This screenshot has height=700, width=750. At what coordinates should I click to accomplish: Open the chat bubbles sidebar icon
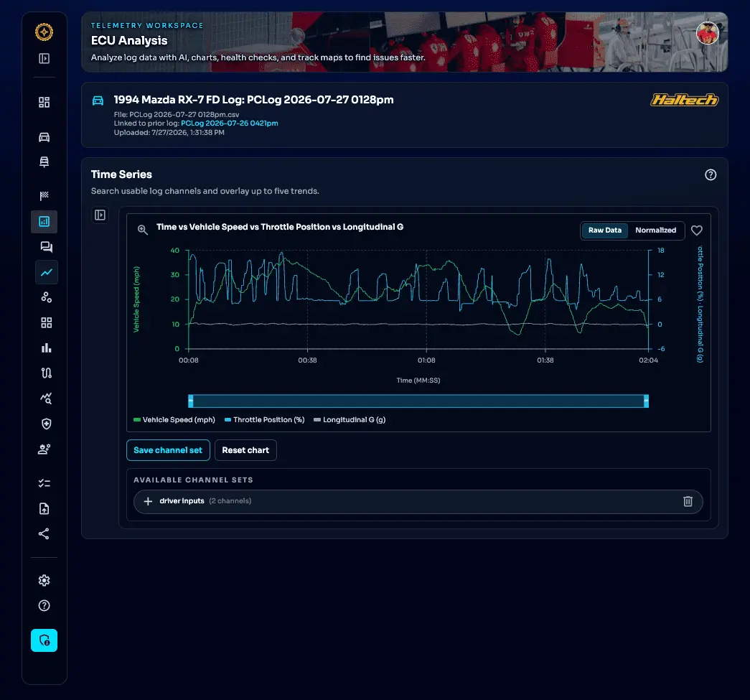(47, 247)
